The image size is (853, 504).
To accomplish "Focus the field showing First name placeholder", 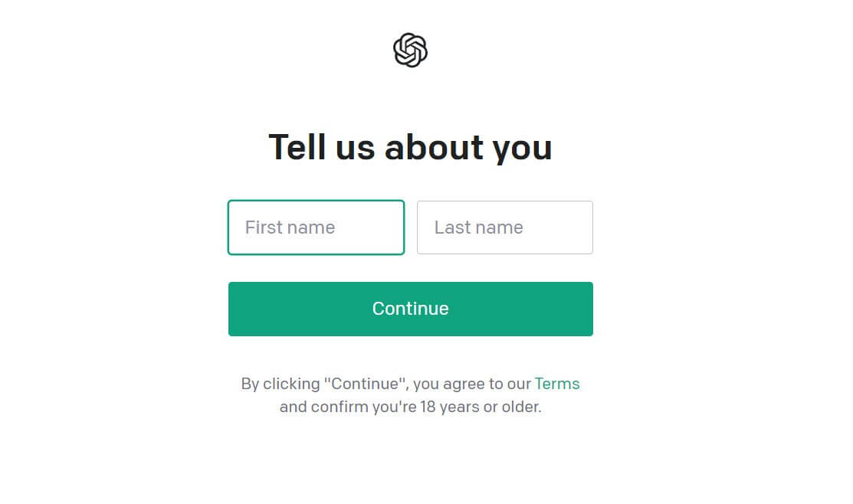I will [x=316, y=227].
